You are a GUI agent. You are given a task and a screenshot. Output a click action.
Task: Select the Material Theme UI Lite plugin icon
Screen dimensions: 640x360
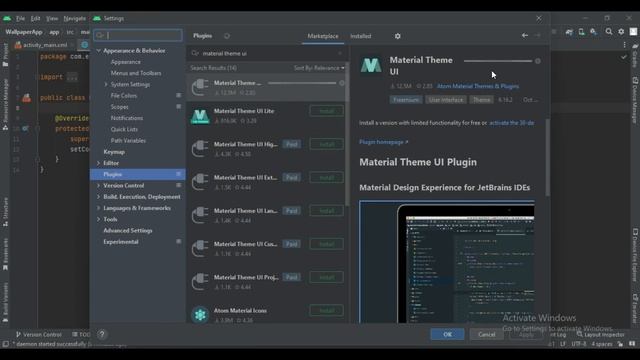(x=200, y=116)
